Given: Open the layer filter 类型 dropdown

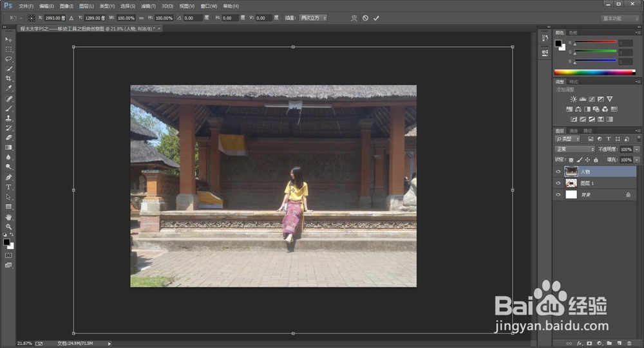Looking at the screenshot, I should 567,139.
